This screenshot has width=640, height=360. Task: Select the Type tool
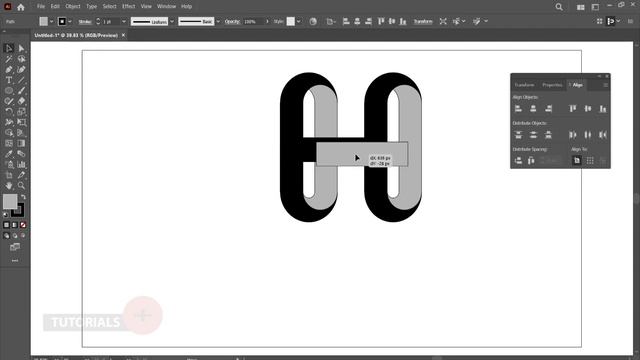coord(9,80)
